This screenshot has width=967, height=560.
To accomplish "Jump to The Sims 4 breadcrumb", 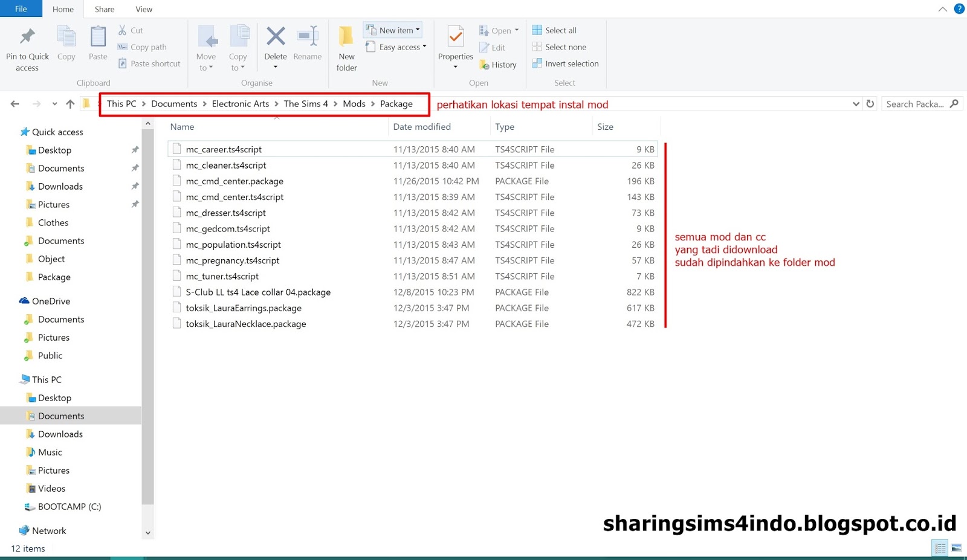I will [306, 104].
